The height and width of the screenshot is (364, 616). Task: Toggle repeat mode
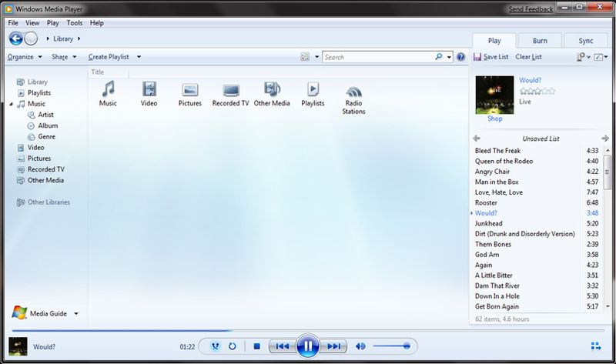coord(233,346)
